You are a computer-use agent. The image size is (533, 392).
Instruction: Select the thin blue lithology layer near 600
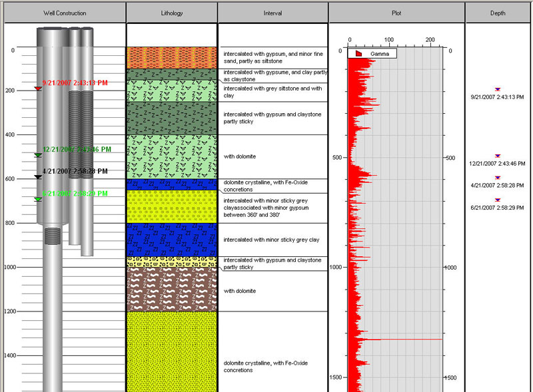point(172,184)
